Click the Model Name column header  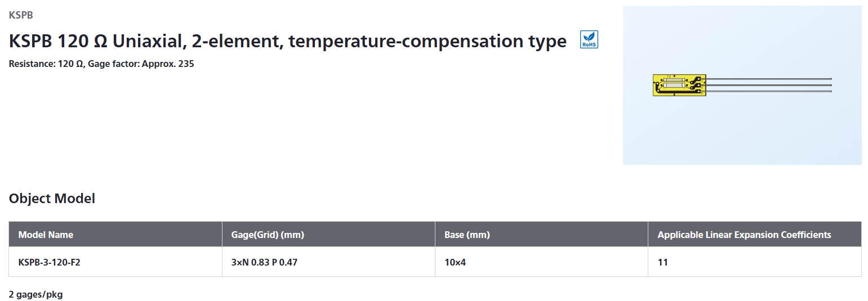click(x=115, y=235)
